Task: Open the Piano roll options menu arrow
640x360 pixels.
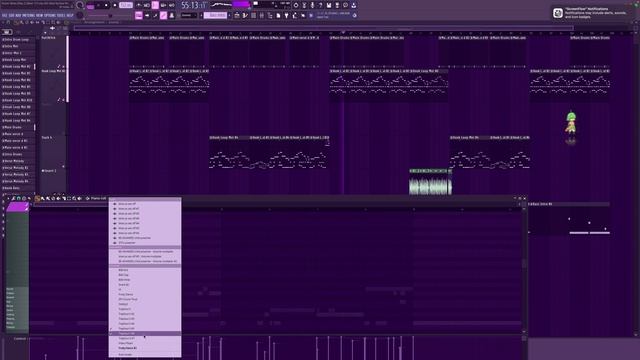Action: (8, 198)
